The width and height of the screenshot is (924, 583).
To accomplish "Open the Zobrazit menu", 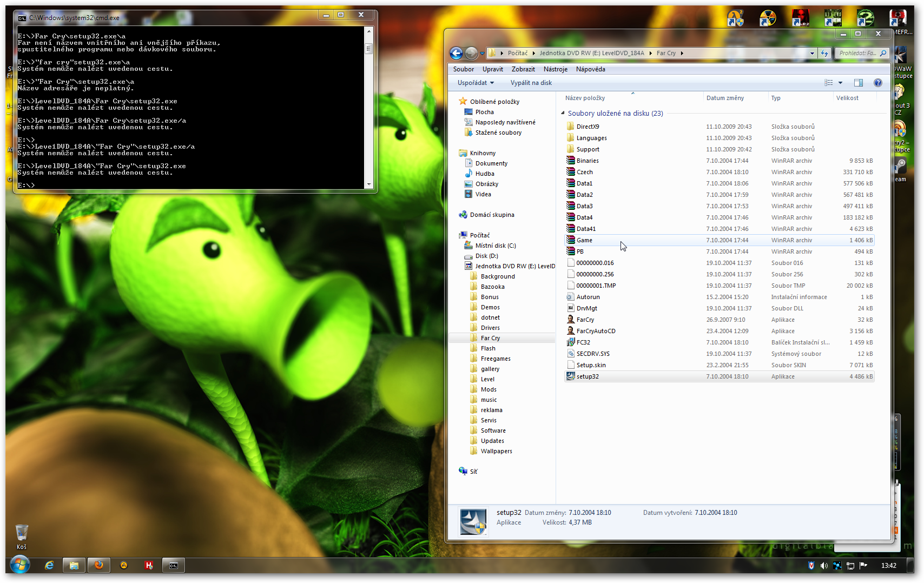I will 523,69.
